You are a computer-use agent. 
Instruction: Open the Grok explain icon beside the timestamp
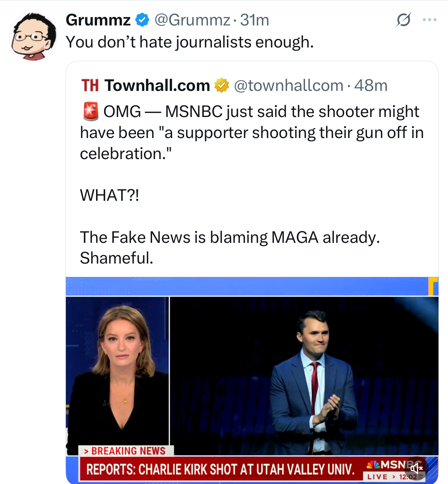point(404,20)
